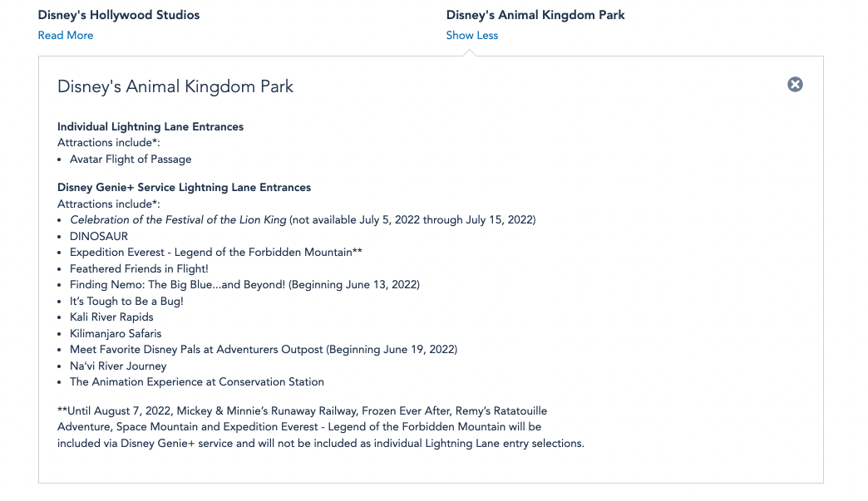Viewport: 868px width, 501px height.
Task: Click the Kali River Rapids item
Action: point(111,317)
